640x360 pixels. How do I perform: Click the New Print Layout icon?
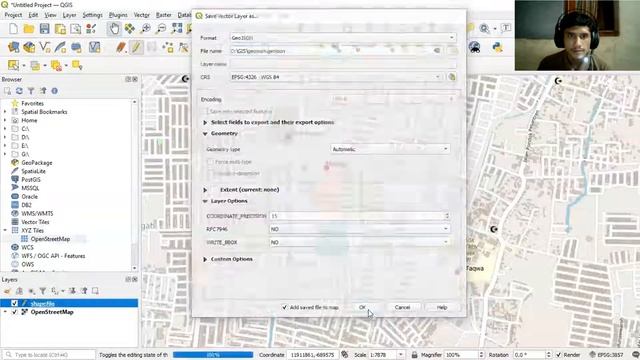(x=60, y=29)
